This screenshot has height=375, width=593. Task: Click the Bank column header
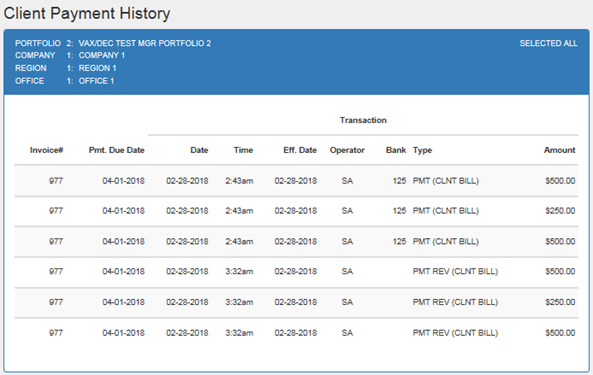tap(396, 150)
